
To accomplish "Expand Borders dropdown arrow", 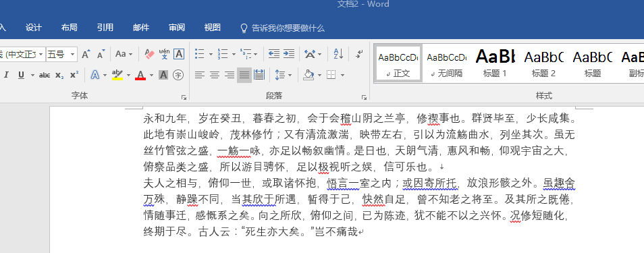I will [342, 75].
